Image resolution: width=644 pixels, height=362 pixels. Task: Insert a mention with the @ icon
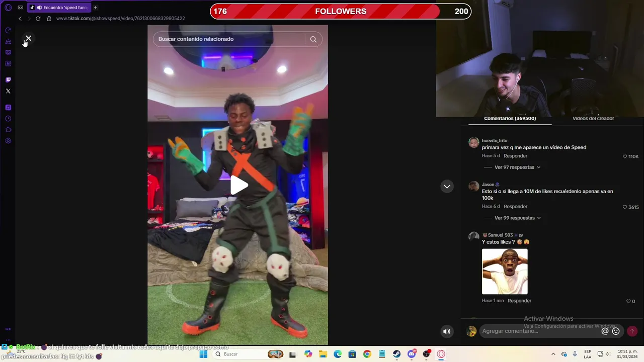(605, 331)
